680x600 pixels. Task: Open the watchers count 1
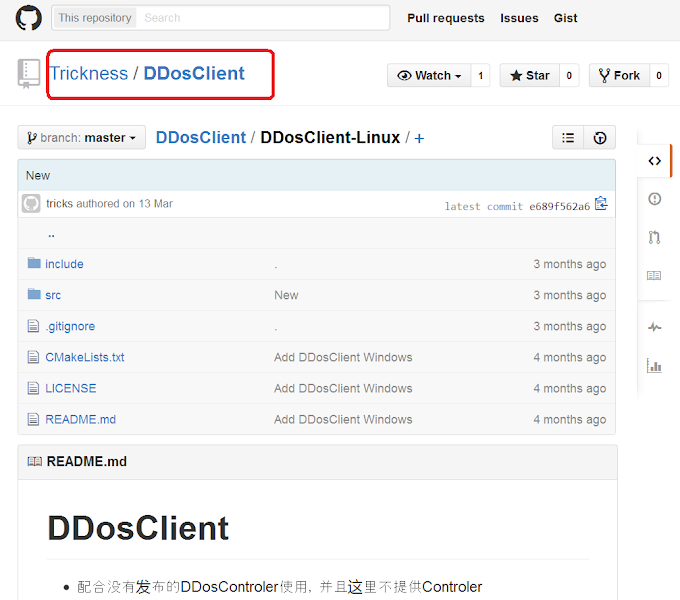[481, 75]
